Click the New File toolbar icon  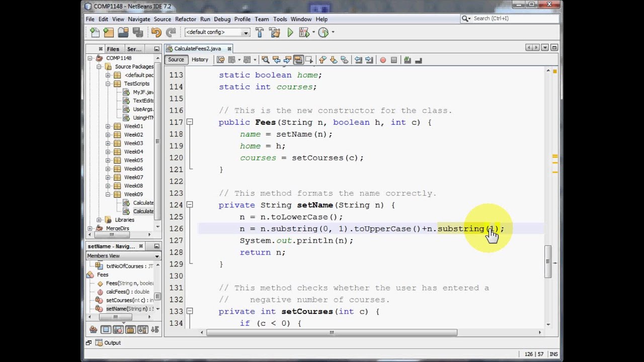point(95,33)
